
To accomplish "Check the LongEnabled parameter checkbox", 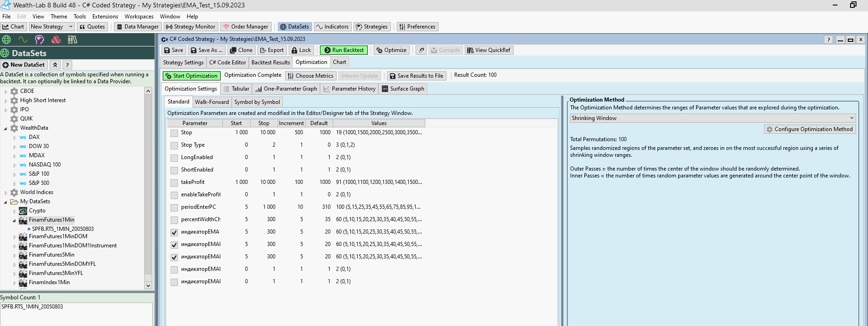I will click(174, 158).
